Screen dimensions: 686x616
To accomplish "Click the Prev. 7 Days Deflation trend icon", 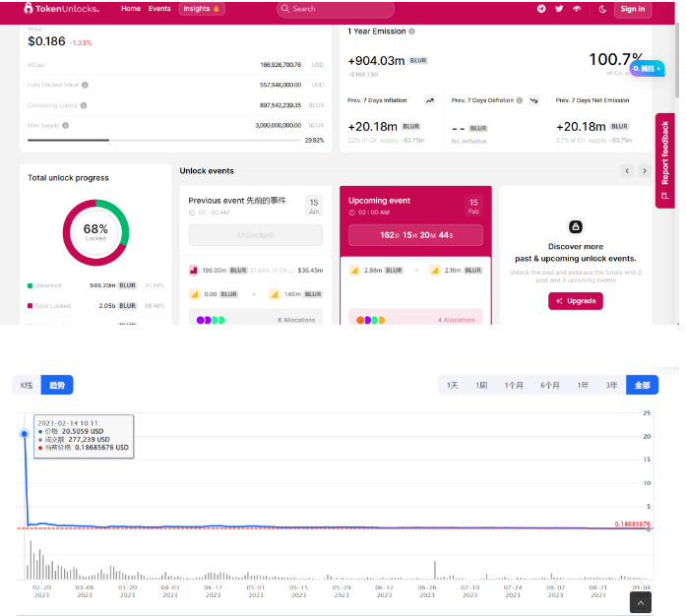I will pyautogui.click(x=533, y=100).
